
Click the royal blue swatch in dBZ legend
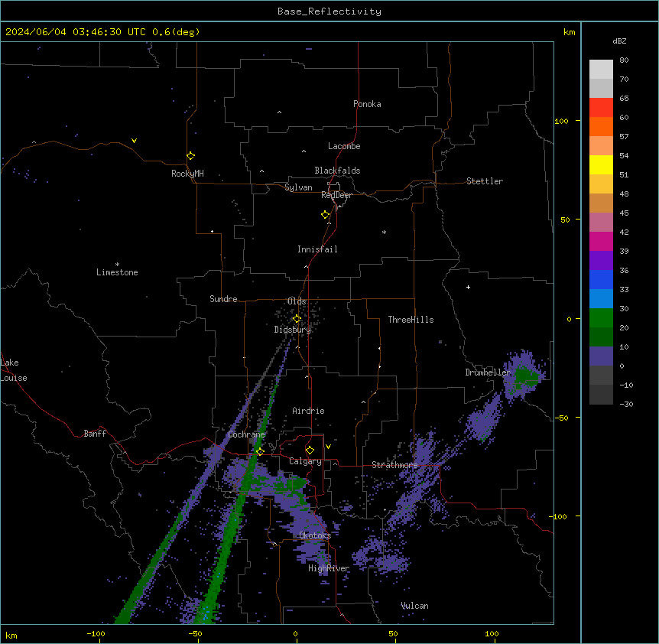pyautogui.click(x=601, y=279)
